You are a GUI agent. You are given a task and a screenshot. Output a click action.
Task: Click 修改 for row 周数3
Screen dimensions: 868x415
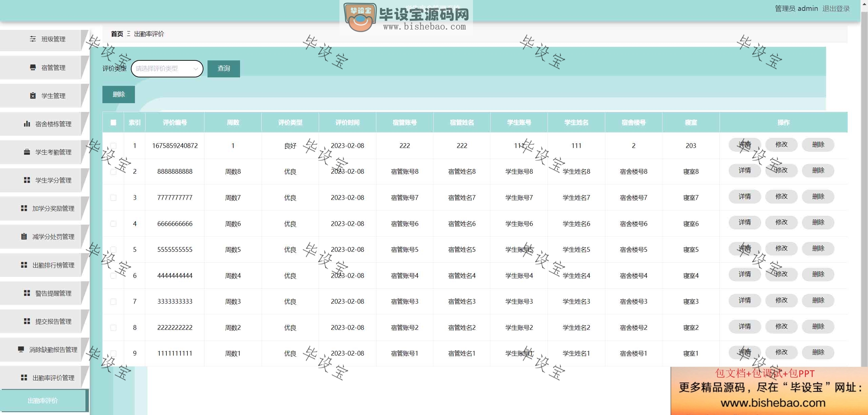click(781, 300)
